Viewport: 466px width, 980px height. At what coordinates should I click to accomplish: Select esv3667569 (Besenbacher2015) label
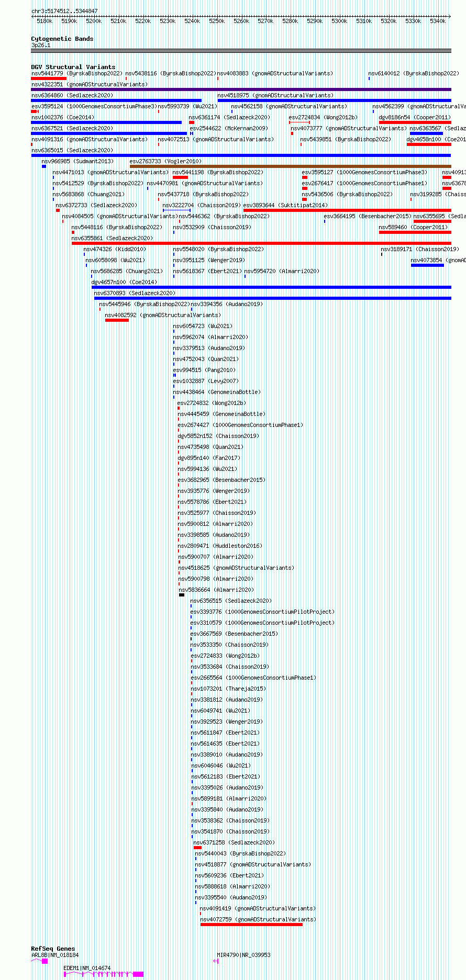234,634
